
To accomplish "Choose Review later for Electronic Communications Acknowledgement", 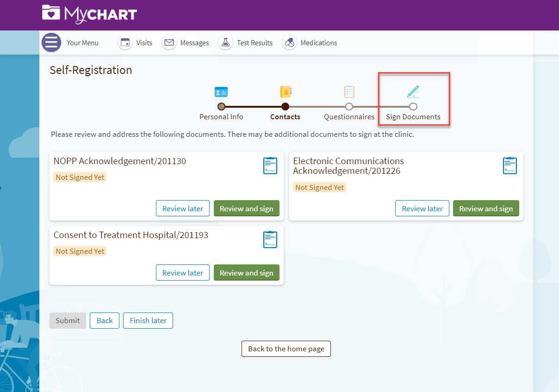I will pos(422,208).
